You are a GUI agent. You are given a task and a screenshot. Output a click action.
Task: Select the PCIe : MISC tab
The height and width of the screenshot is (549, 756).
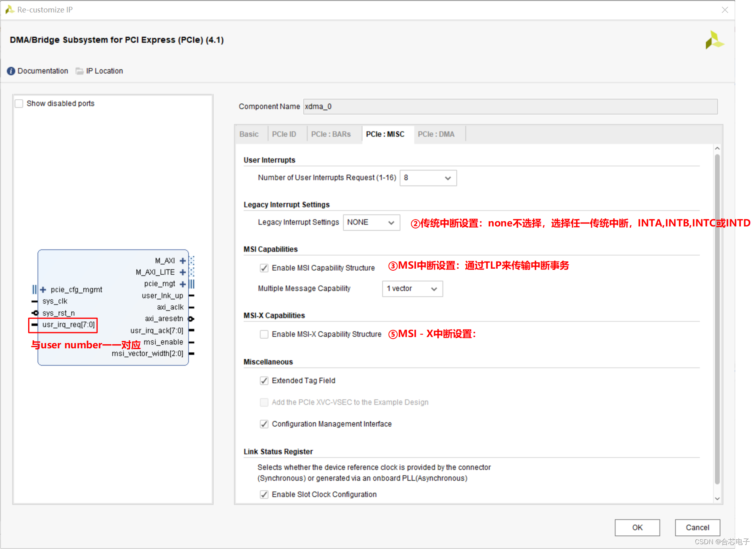click(385, 134)
